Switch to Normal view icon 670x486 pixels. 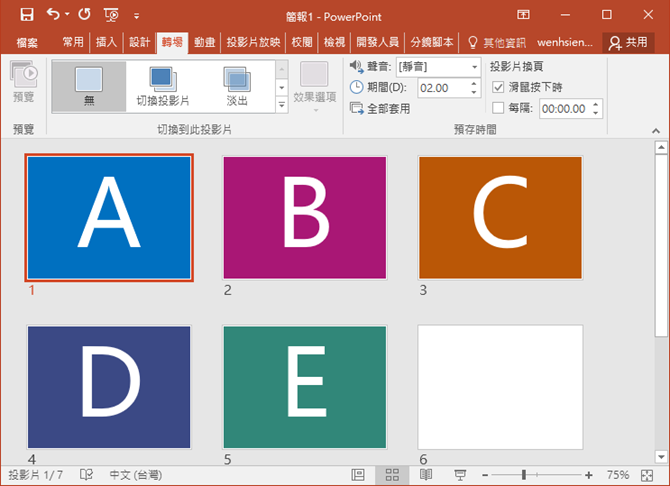coord(358,475)
